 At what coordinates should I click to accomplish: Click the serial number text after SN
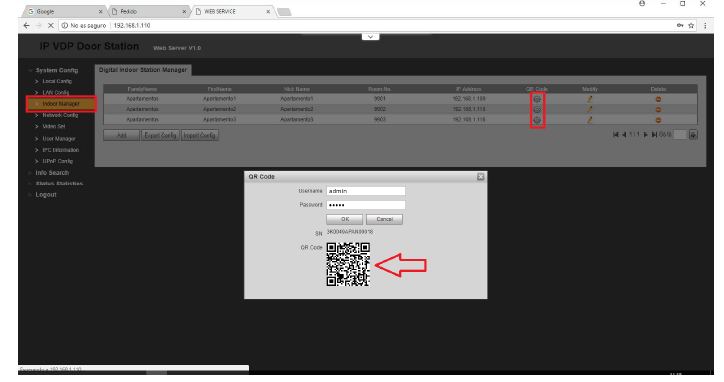[x=350, y=232]
